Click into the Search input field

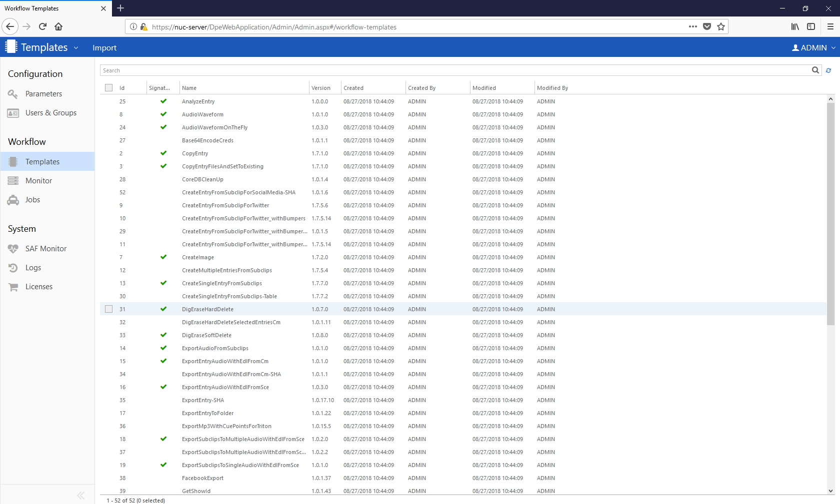[x=450, y=70]
